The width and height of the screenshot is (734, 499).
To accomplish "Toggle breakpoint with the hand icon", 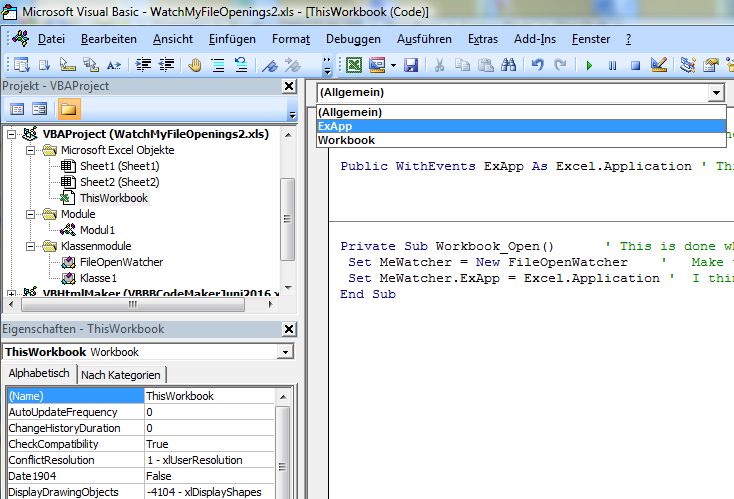I will pos(195,65).
